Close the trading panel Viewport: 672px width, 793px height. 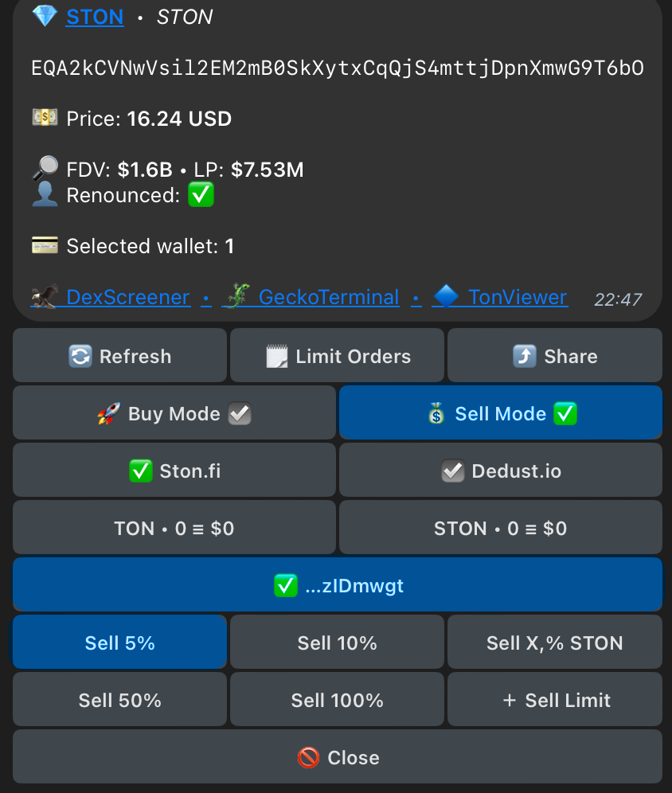click(x=338, y=756)
